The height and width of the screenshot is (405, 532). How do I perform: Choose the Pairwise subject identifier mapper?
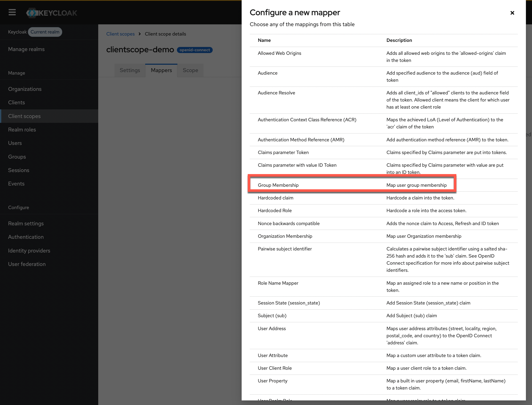[285, 249]
